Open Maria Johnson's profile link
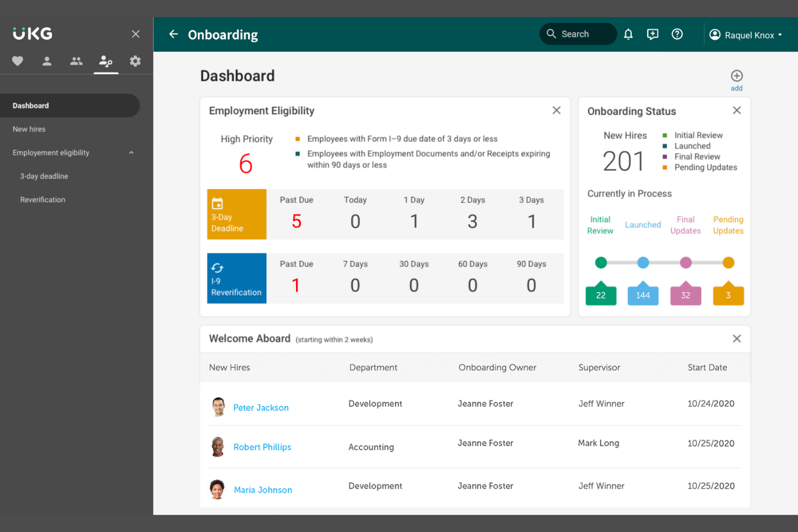Screen dimensions: 798x532 (263, 489)
